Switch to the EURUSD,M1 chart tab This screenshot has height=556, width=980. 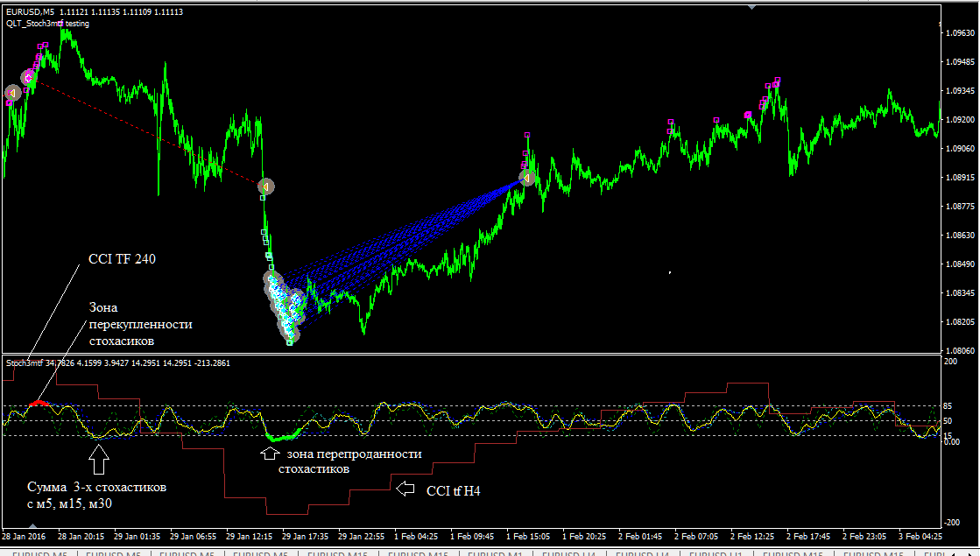pyautogui.click(x=495, y=552)
